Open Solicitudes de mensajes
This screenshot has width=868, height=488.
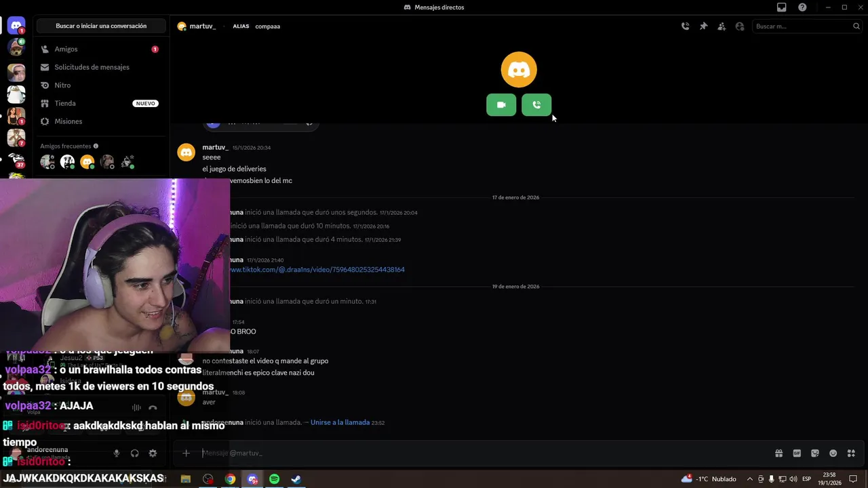pyautogui.click(x=101, y=67)
